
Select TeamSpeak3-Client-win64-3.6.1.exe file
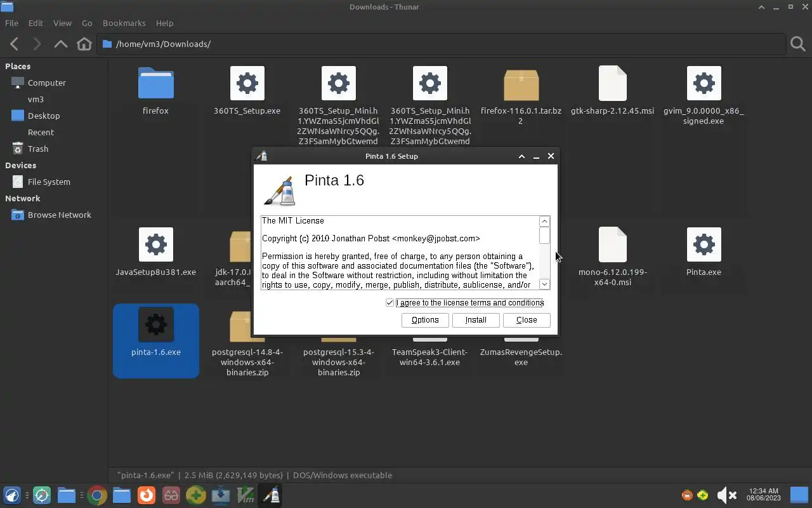click(429, 357)
